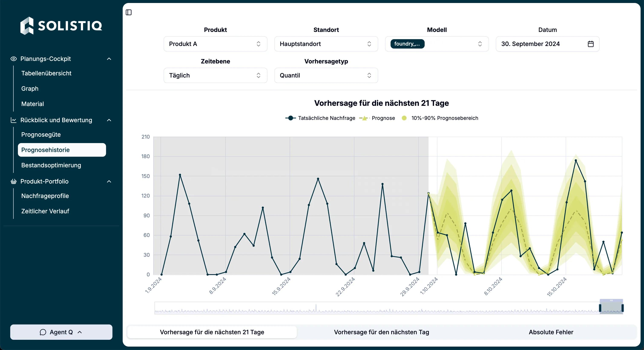Switch to Vorhersage für den nächsten Tag tab
This screenshot has height=350, width=644.
click(381, 332)
